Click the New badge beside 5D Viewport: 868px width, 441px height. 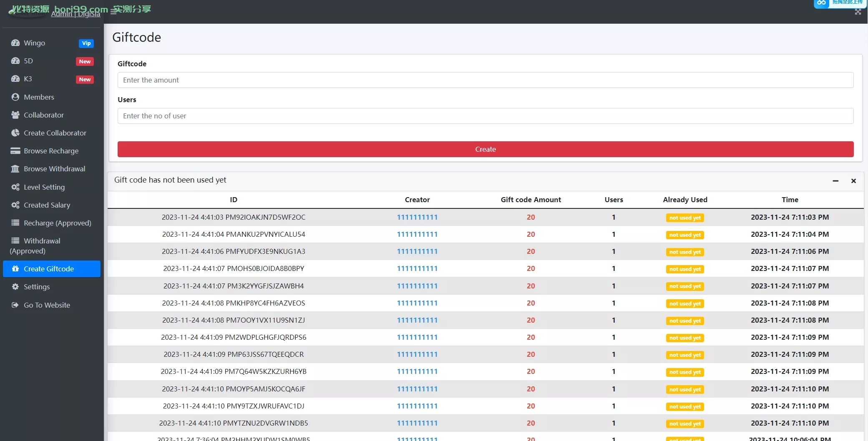pyautogui.click(x=85, y=61)
